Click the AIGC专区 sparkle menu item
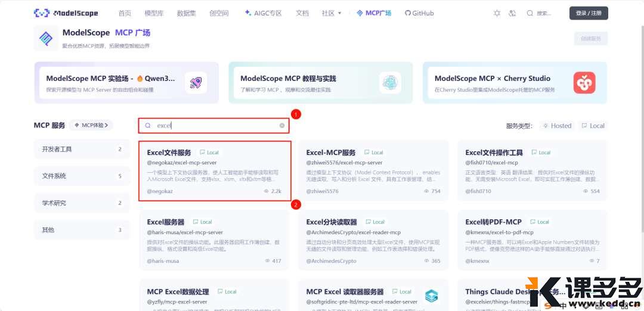This screenshot has height=311, width=644. click(264, 13)
